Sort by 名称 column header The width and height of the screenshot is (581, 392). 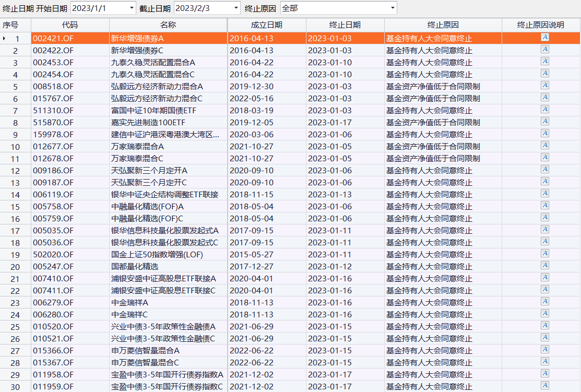coord(168,25)
